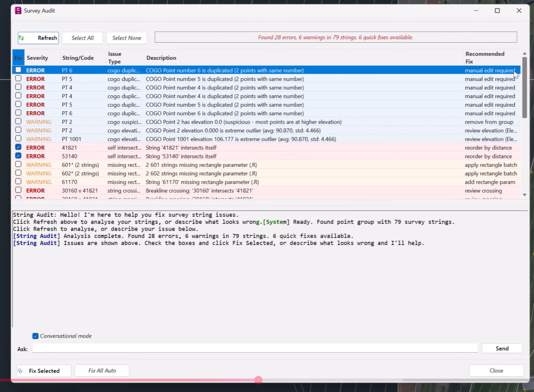The image size is (534, 392).
Task: Select 'COGO Point 2 has elevation 0.0' description
Action: (244, 122)
